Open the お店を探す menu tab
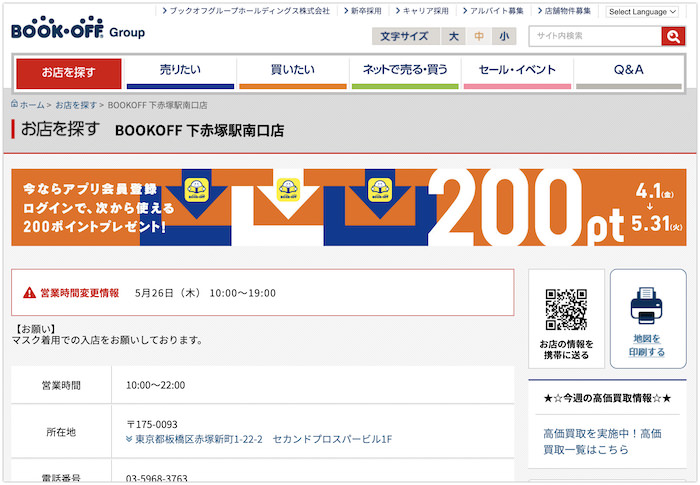Screen dimensions: 700x485 69,73
